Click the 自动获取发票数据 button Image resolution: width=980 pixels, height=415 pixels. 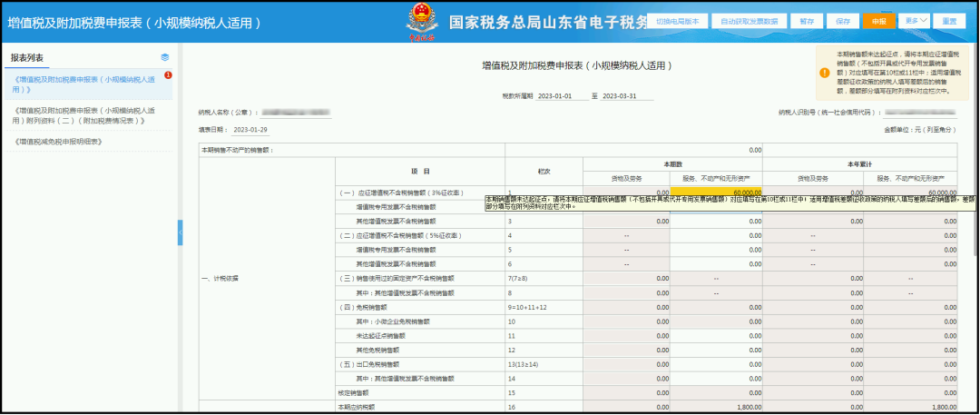(749, 21)
